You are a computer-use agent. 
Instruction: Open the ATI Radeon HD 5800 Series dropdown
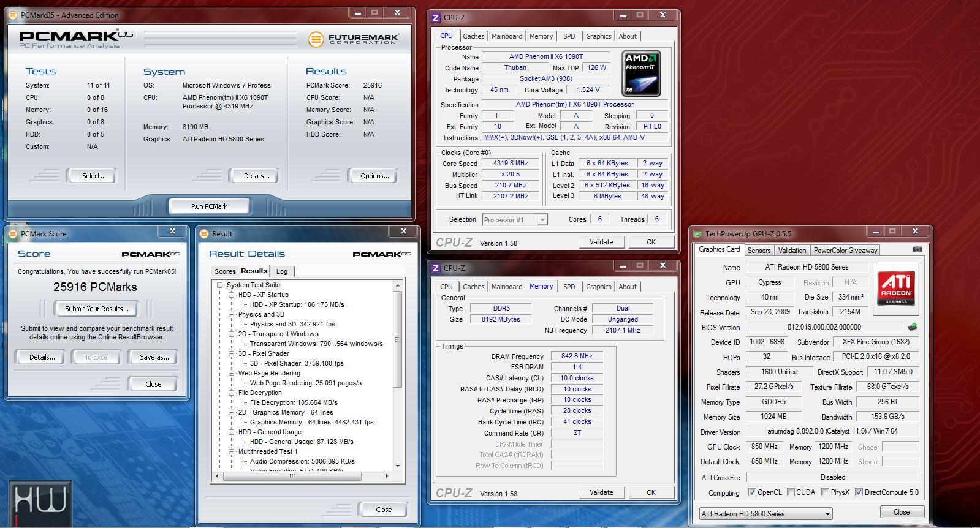click(765, 513)
